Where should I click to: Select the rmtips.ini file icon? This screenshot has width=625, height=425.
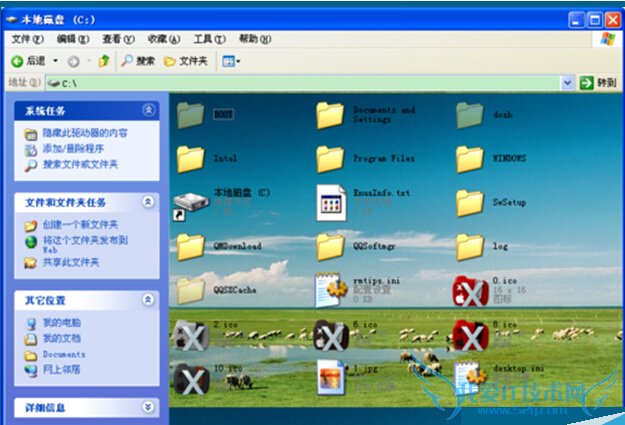[331, 290]
